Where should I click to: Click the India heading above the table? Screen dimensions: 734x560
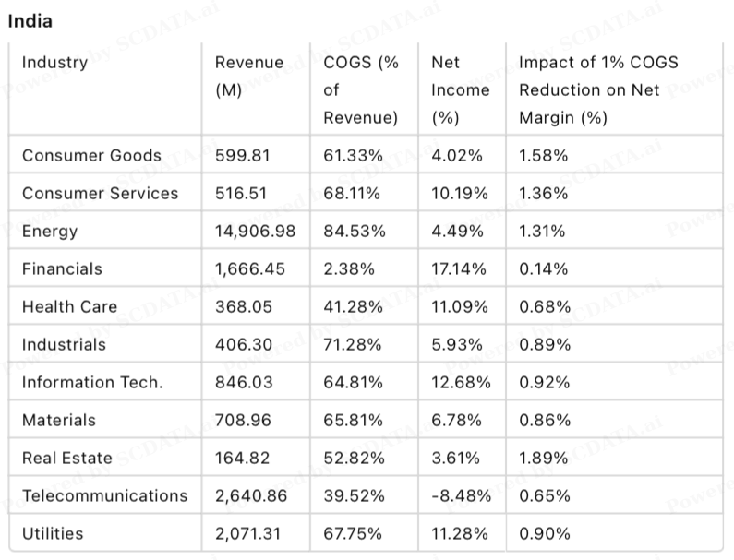pos(30,21)
